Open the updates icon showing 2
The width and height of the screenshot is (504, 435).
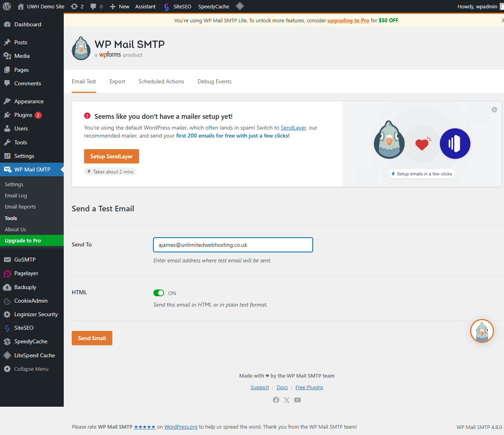point(74,6)
